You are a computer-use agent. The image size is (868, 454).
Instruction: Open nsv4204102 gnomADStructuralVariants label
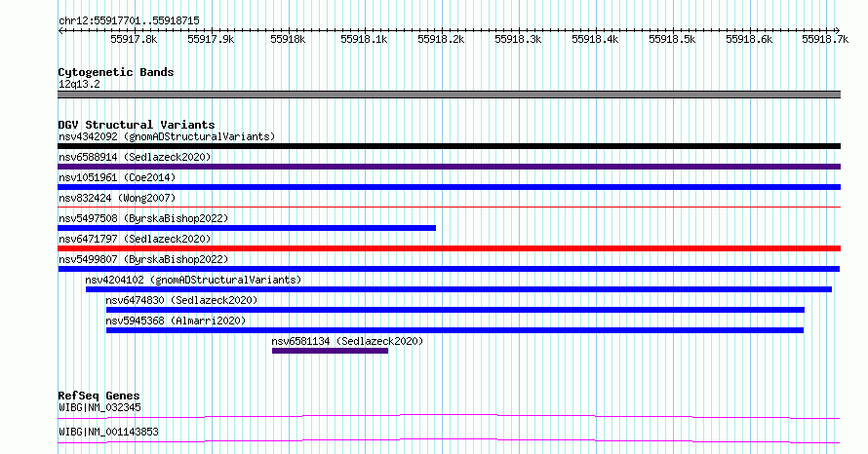point(193,280)
